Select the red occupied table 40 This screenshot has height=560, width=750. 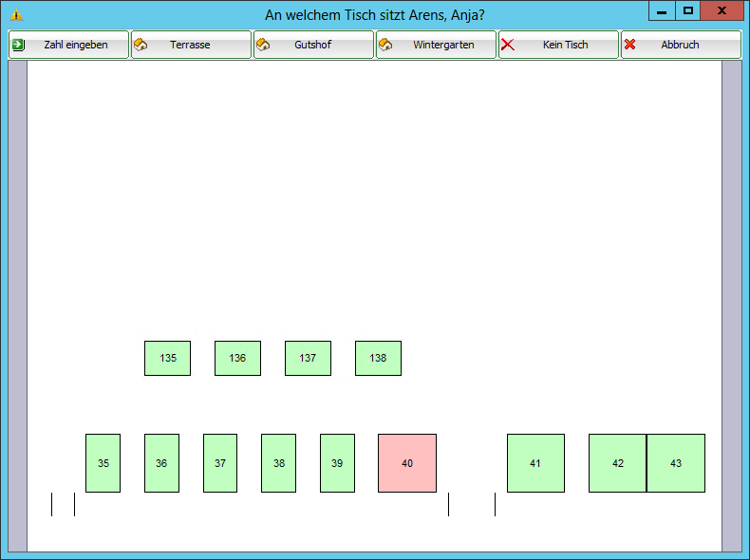pos(407,463)
